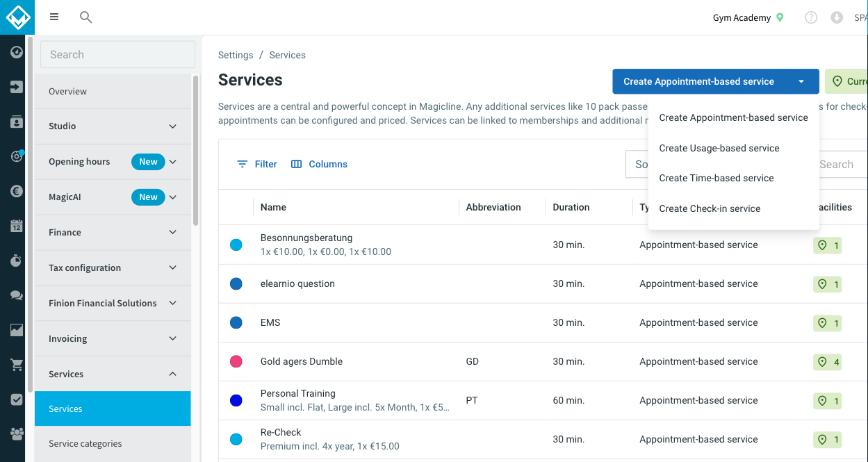This screenshot has height=462, width=868.
Task: Select Create Usage-based service menu item
Action: (x=733, y=148)
